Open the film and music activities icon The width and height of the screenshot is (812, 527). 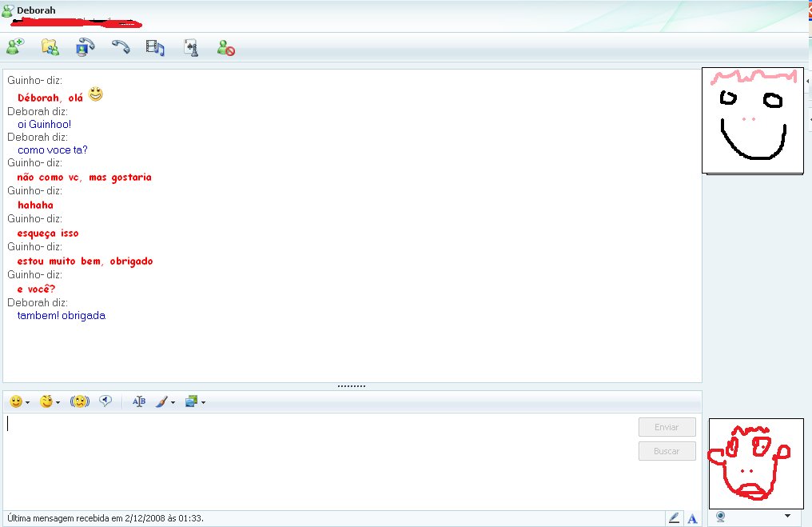[155, 48]
